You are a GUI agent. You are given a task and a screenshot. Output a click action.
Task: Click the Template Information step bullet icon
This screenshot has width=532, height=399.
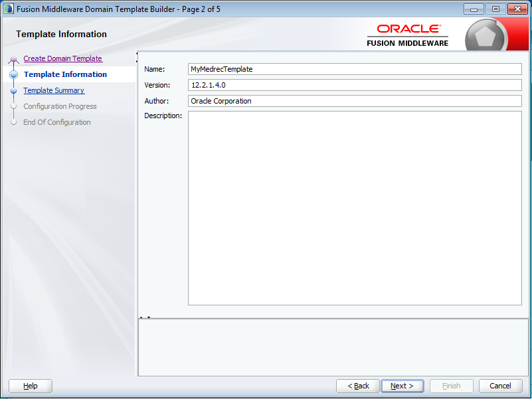[13, 74]
